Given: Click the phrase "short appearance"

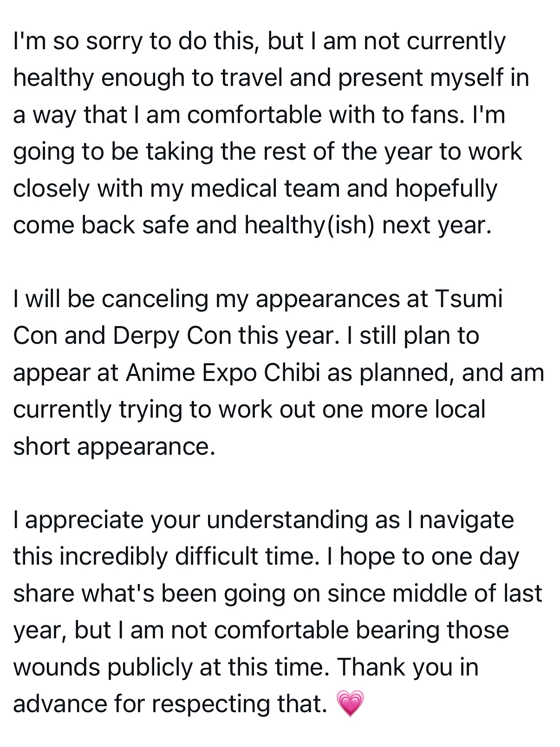Looking at the screenshot, I should point(114,446).
